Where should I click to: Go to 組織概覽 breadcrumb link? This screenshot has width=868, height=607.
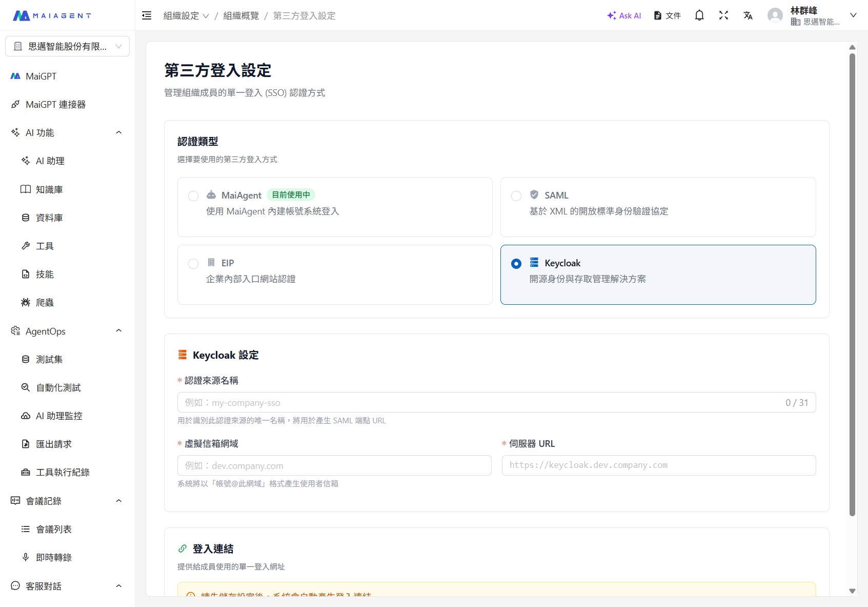pyautogui.click(x=241, y=16)
